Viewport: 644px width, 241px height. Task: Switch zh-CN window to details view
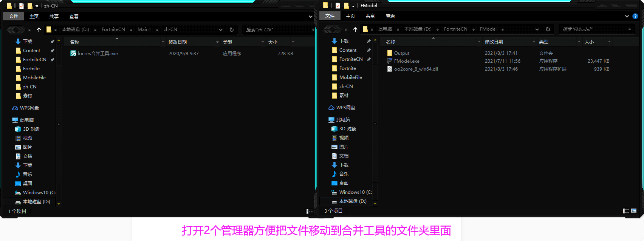point(310,211)
